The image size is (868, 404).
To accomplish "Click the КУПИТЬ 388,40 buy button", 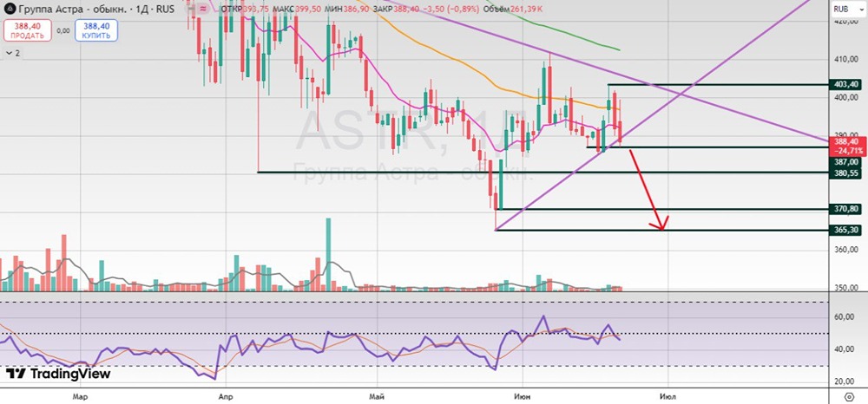I will point(96,30).
